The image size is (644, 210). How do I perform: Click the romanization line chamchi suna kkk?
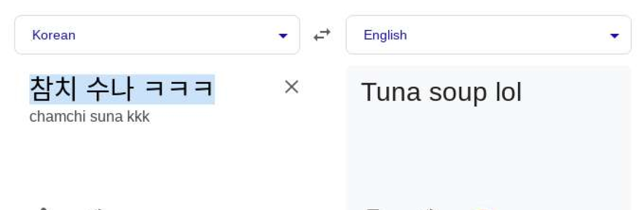[x=90, y=117]
